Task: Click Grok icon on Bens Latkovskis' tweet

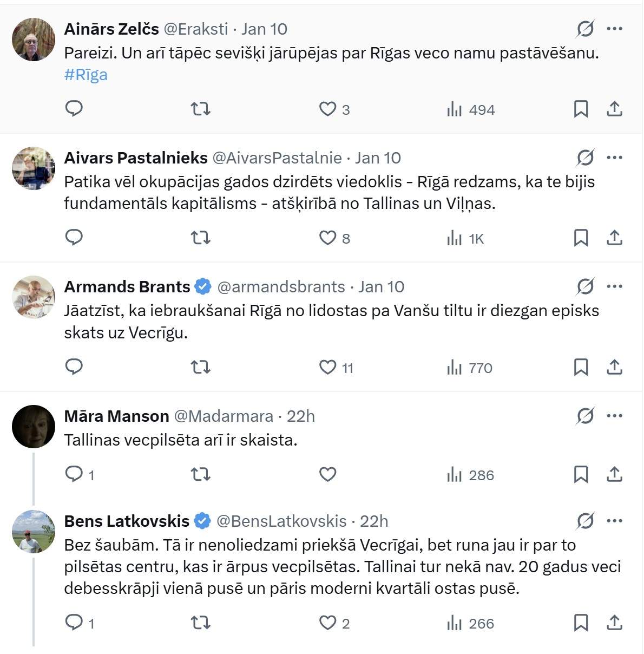Action: pyautogui.click(x=585, y=521)
